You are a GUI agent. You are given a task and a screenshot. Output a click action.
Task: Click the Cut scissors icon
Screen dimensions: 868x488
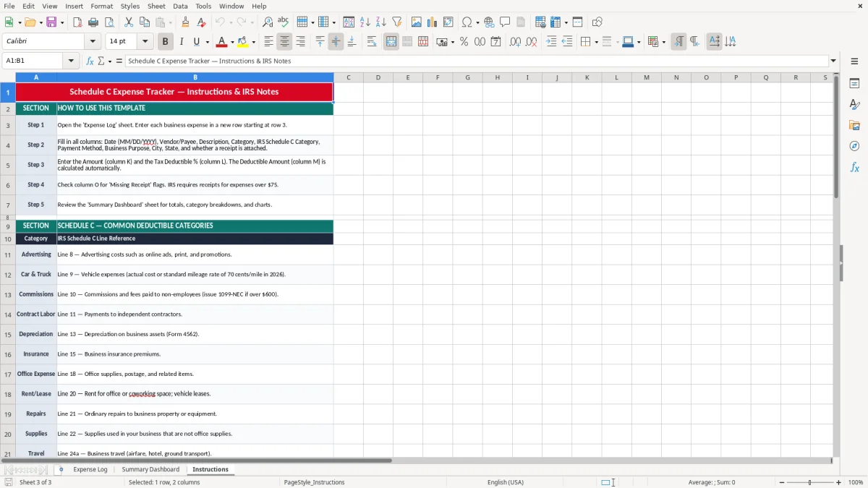click(128, 22)
